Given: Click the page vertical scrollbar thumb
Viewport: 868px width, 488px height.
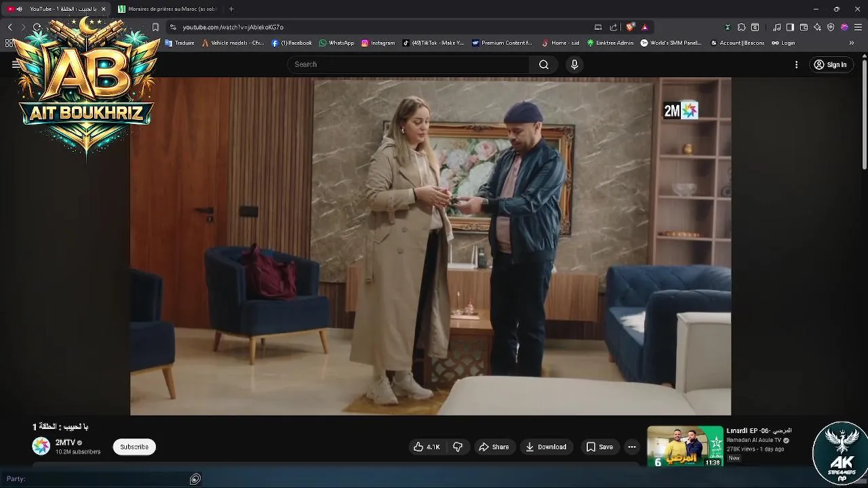Looking at the screenshot, I should click(864, 115).
